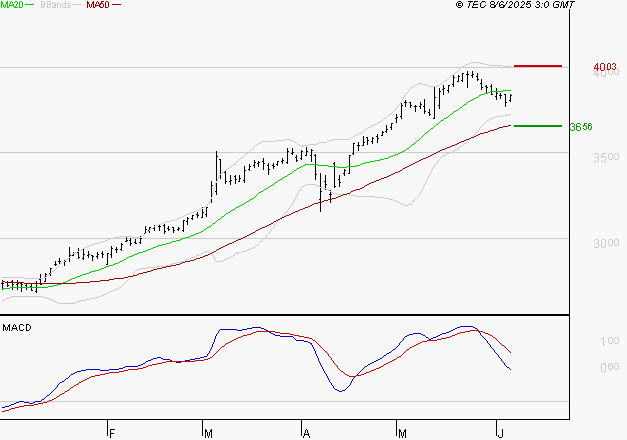Select the MA60 legend label
Screen dimensions: 627x440
(98, 6)
